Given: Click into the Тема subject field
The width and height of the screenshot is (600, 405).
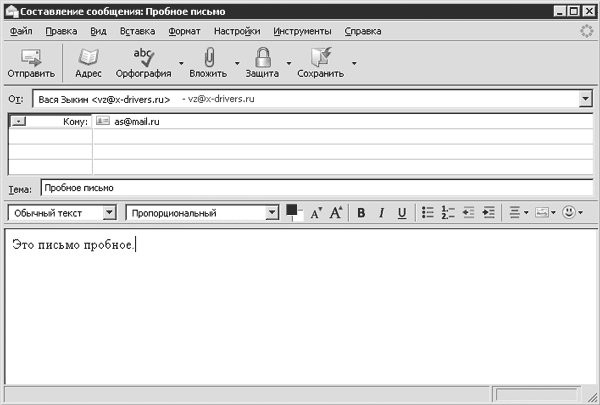Looking at the screenshot, I should point(317,188).
